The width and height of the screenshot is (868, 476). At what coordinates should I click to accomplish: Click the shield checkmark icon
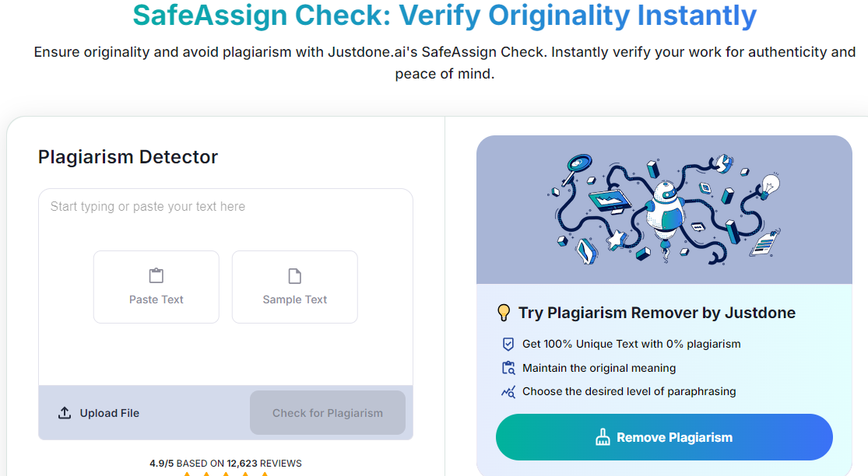click(508, 344)
